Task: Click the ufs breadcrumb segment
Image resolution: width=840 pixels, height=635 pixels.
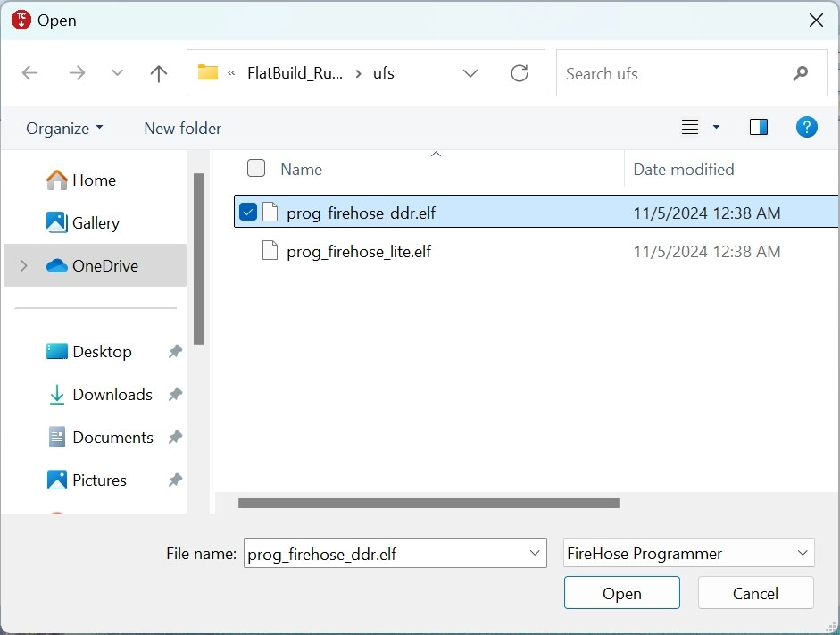Action: (384, 73)
